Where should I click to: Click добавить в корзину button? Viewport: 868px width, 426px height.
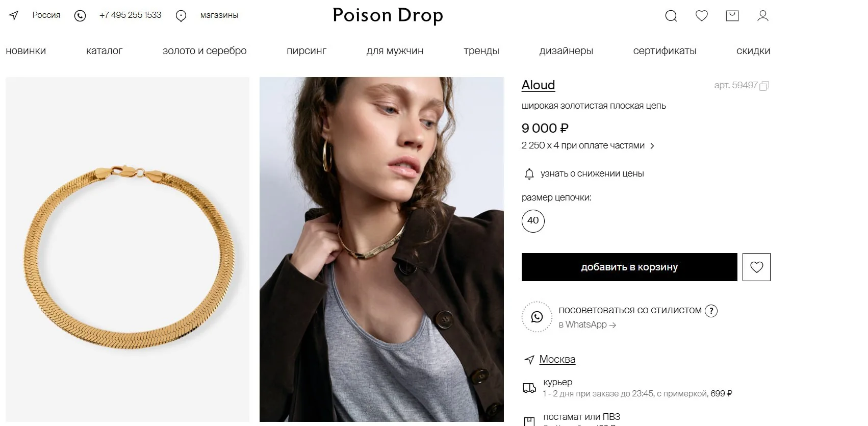(629, 267)
